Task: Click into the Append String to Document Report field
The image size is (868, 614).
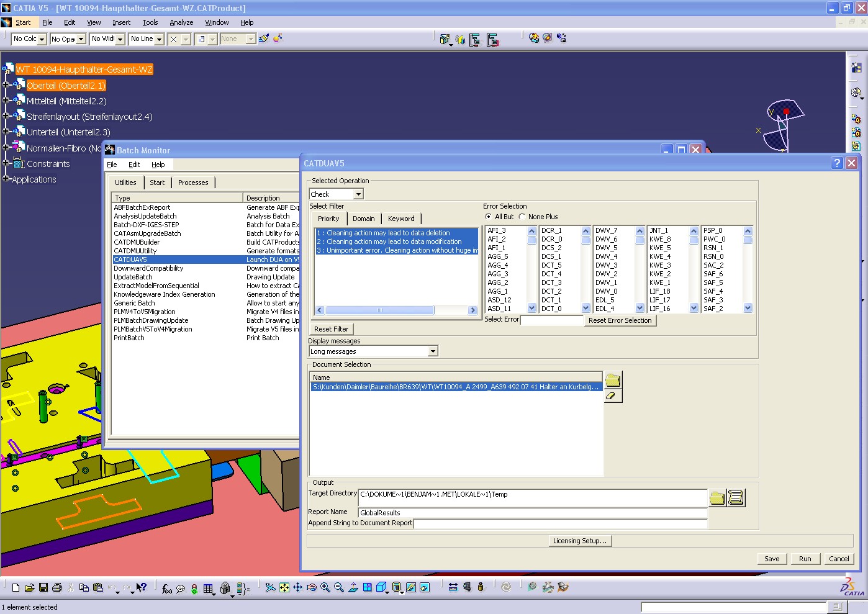Action: pos(561,523)
